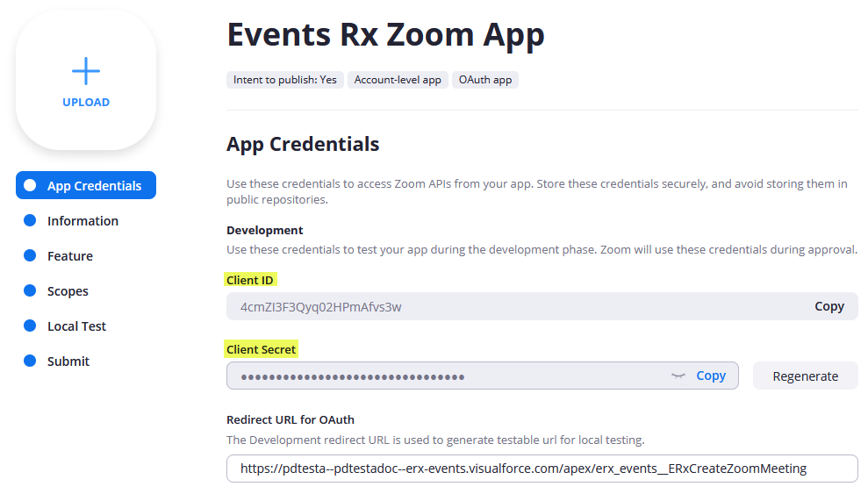Click the Information step dot
Screen dimensions: 868x501
30,220
